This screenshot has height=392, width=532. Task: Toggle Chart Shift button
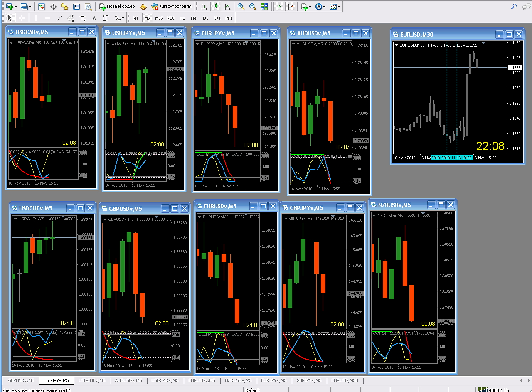click(291, 7)
